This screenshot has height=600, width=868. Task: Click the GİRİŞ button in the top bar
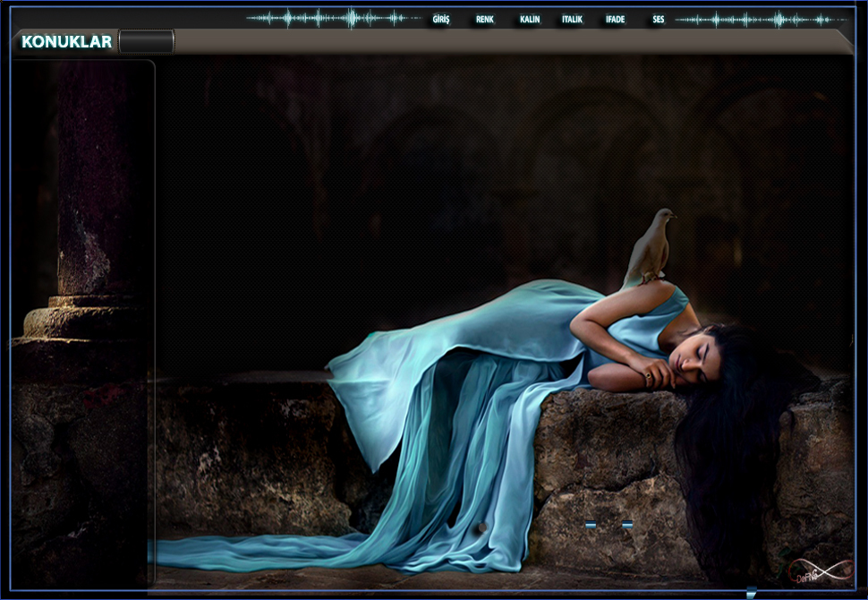[440, 19]
